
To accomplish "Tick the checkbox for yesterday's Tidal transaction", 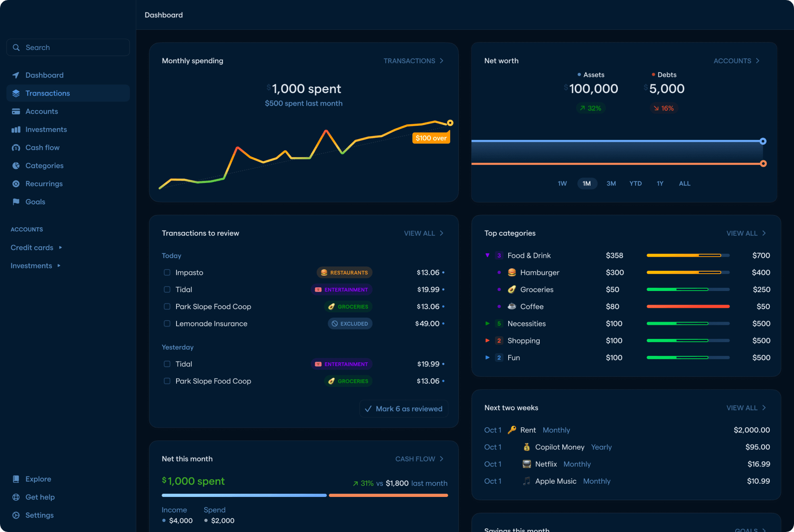I will [167, 364].
